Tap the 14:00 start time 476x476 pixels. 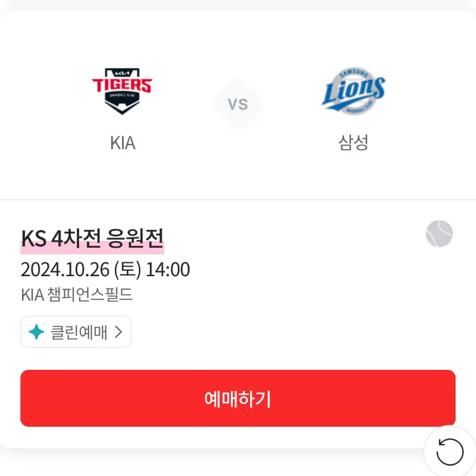click(x=168, y=270)
